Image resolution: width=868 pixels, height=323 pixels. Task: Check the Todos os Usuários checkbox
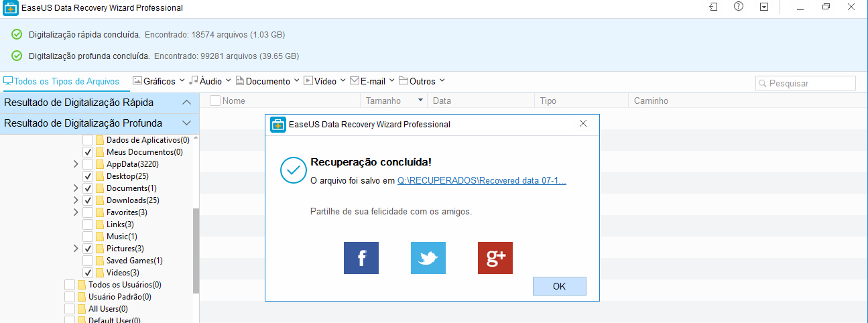[x=70, y=285]
